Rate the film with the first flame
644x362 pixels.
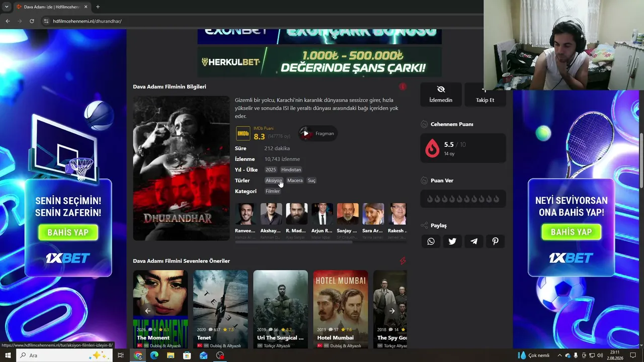pyautogui.click(x=430, y=199)
